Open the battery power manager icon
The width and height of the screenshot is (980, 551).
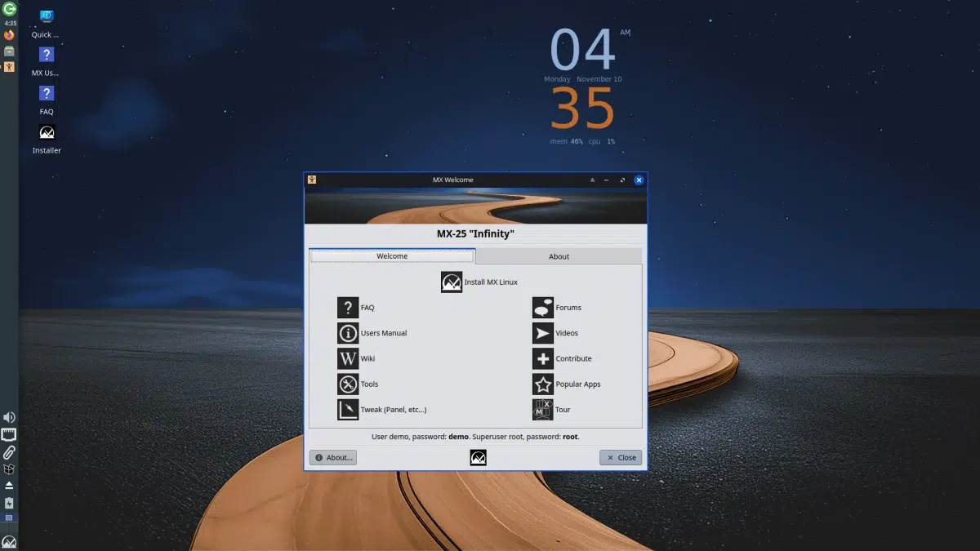coord(9,502)
